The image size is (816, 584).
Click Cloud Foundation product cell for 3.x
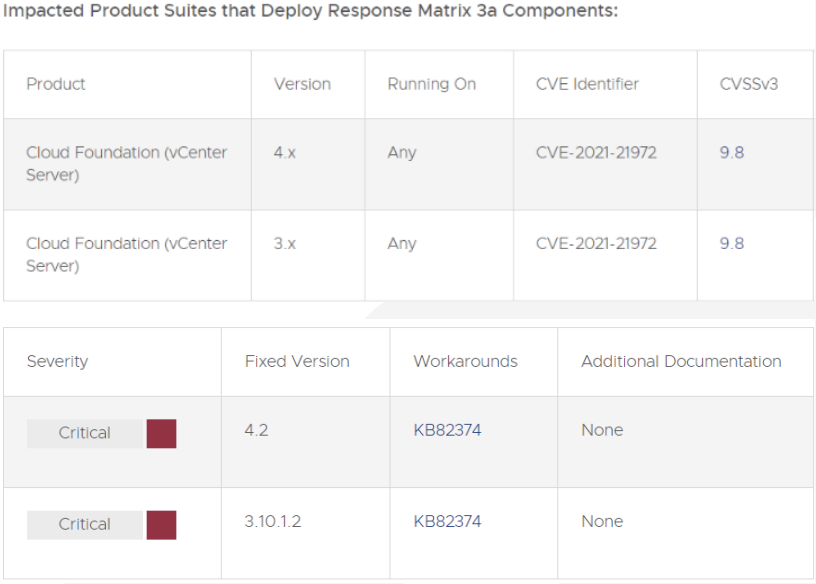(x=126, y=254)
